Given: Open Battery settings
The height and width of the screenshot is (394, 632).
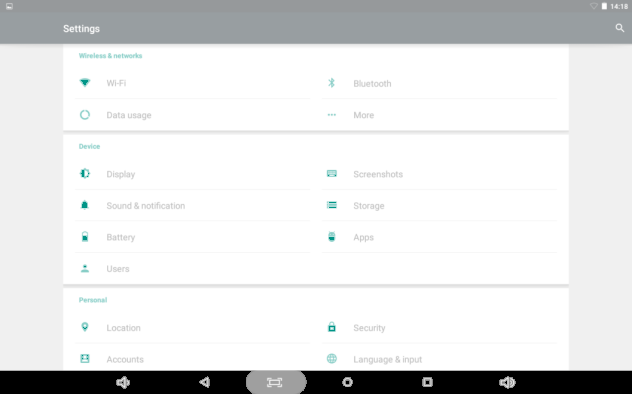Looking at the screenshot, I should [x=192, y=236].
